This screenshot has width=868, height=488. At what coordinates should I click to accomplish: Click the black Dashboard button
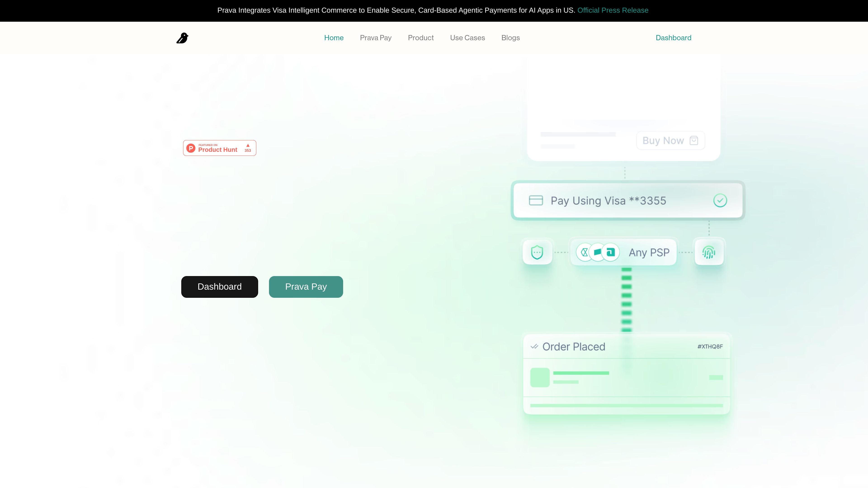(x=220, y=287)
